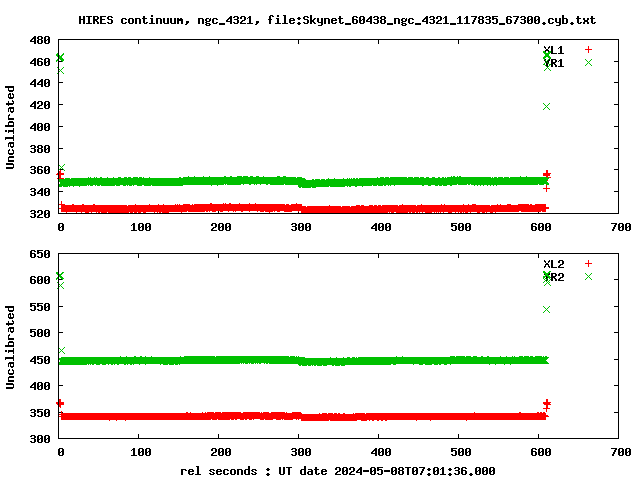Click the YR2 legend label
Screen dimensions: 640x480
553,277
